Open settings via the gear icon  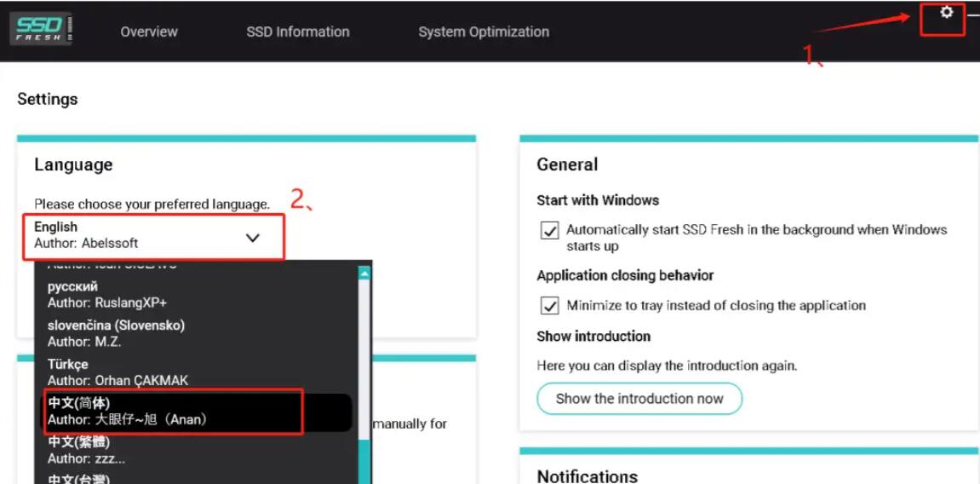946,12
